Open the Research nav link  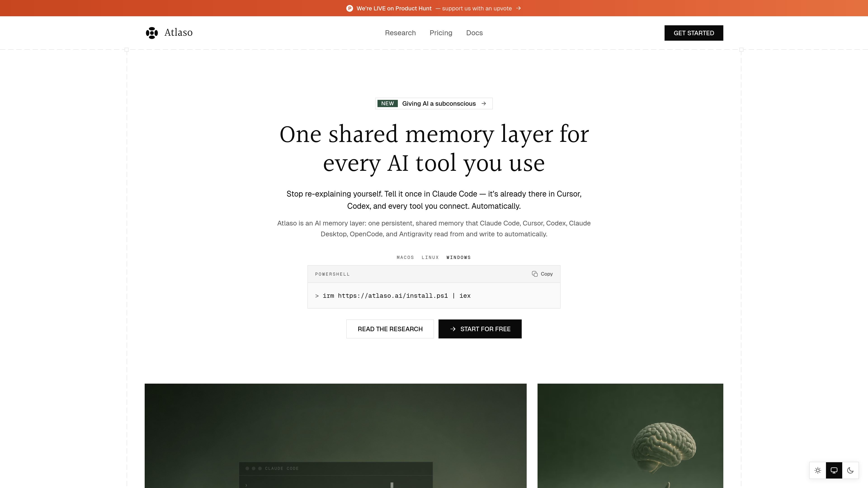tap(400, 33)
